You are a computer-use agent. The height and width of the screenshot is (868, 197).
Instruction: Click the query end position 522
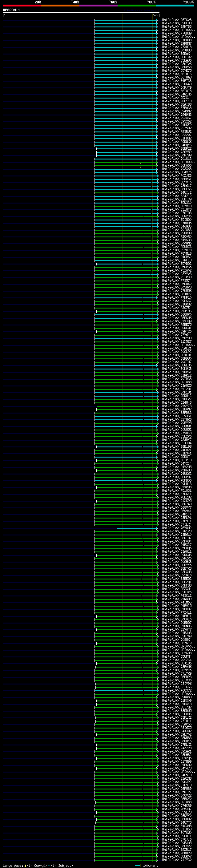155,15
